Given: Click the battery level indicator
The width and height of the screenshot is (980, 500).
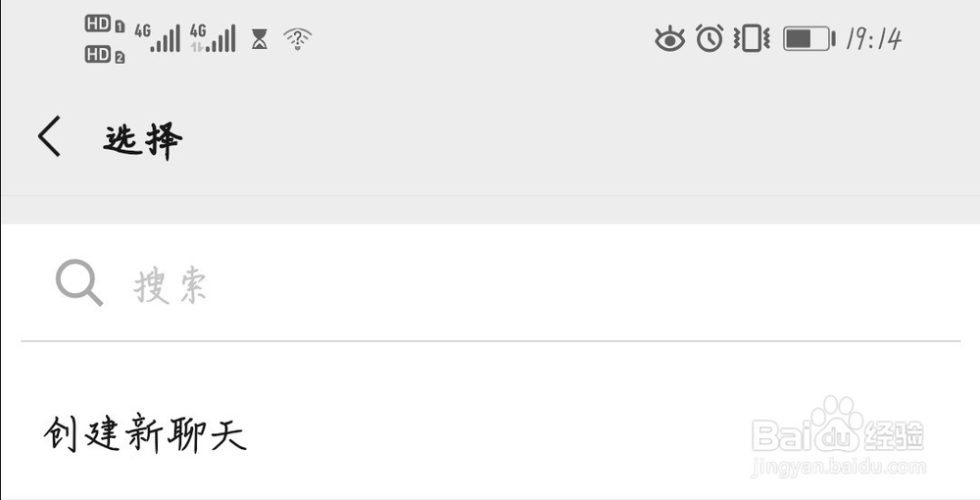Looking at the screenshot, I should [808, 39].
